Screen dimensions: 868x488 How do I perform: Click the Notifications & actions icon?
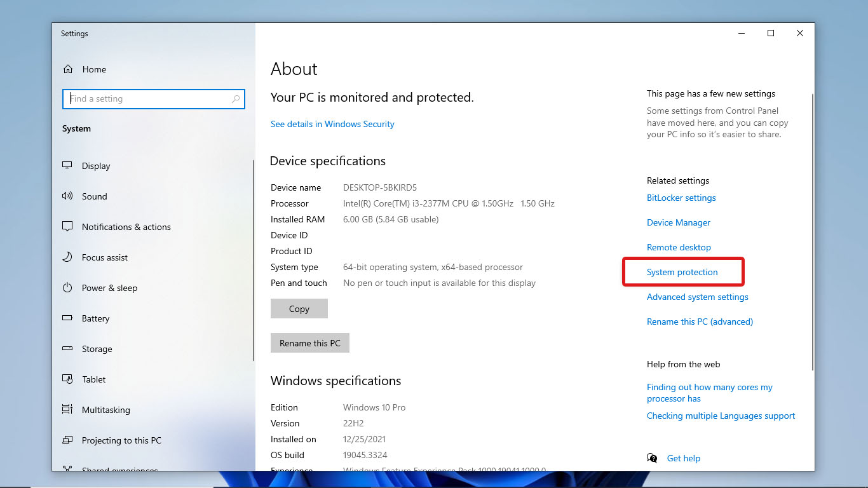coord(67,227)
